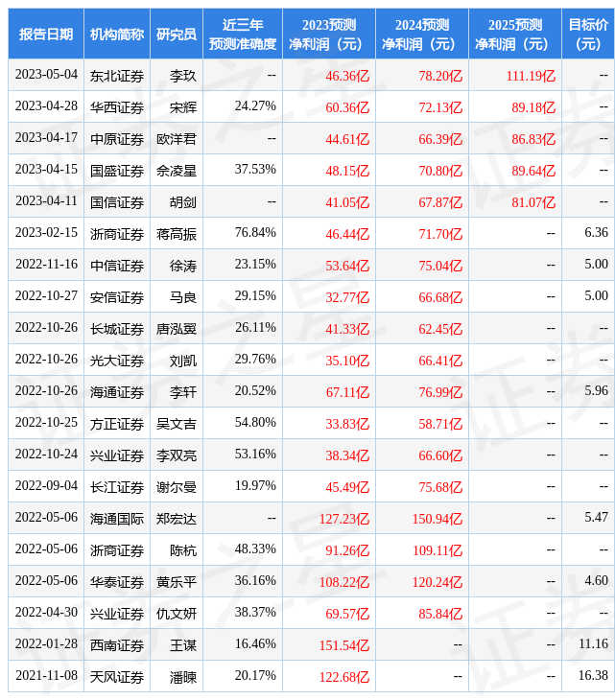Click researcher name 仇文妍
615x700 pixels.
click(x=177, y=615)
